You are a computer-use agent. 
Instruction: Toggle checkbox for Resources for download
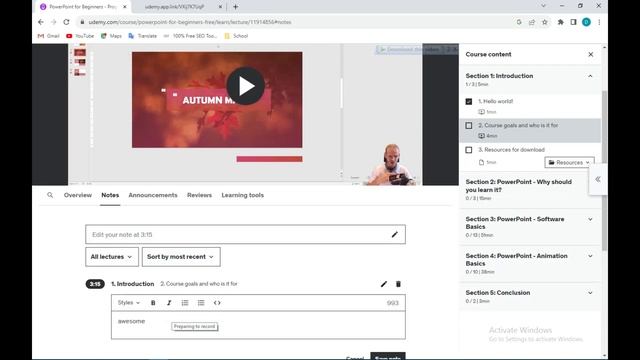coord(469,150)
